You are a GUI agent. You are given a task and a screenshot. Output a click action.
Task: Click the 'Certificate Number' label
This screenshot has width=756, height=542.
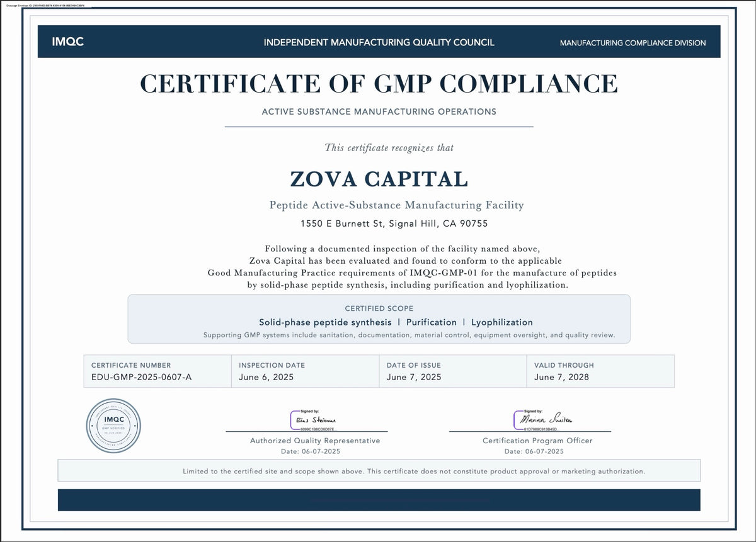pos(131,365)
